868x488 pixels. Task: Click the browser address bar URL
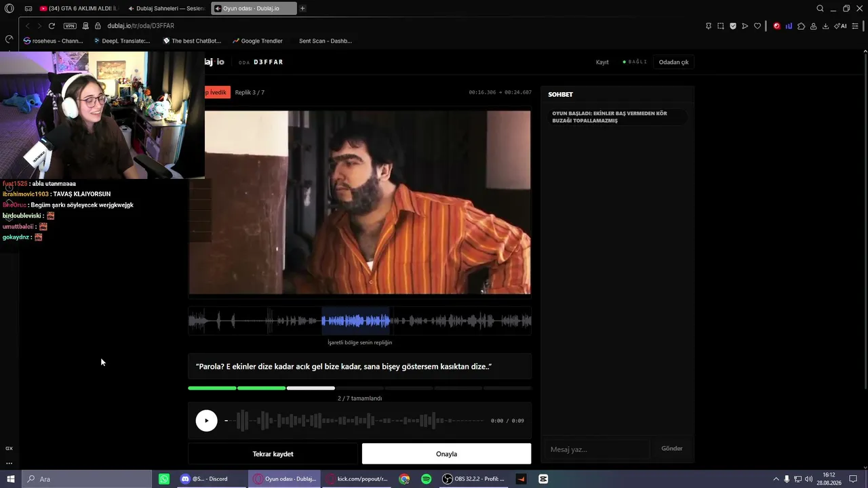140,26
